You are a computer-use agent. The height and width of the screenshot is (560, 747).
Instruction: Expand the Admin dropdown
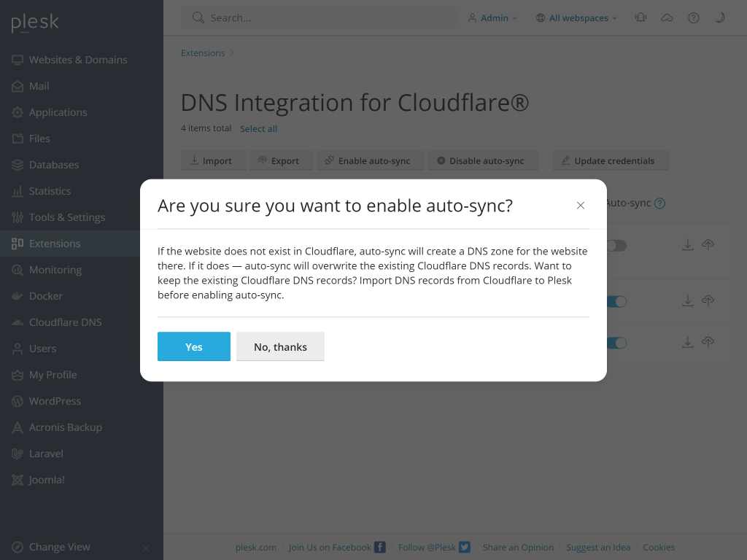pyautogui.click(x=493, y=17)
